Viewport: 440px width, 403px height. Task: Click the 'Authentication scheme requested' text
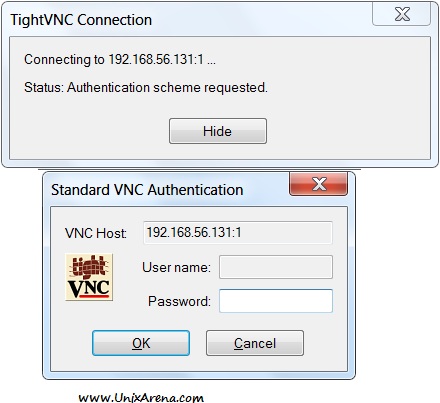point(167,88)
